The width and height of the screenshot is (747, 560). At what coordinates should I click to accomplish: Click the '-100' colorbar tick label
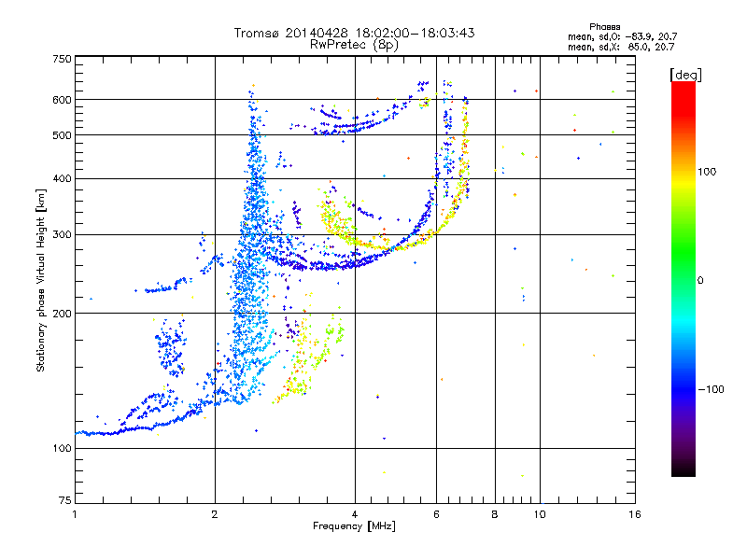coord(712,389)
